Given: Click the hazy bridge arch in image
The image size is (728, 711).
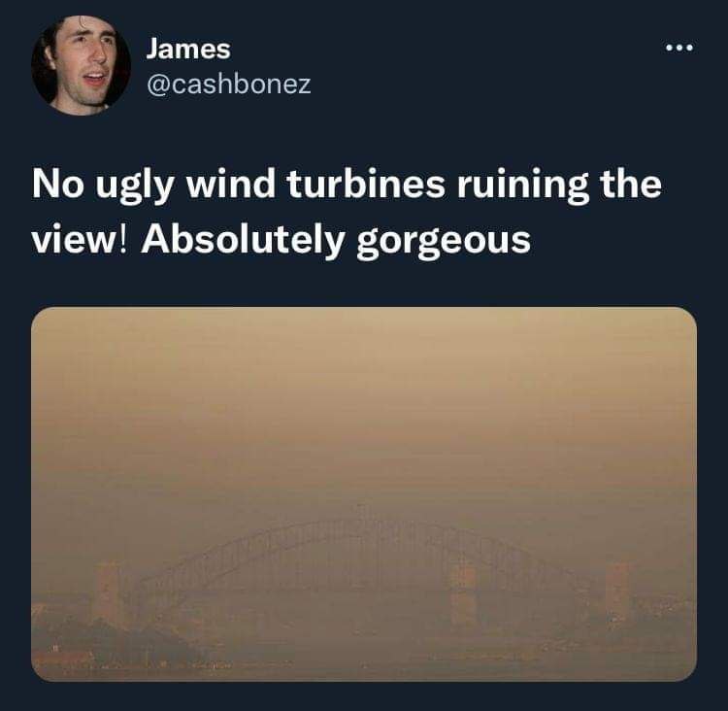Looking at the screenshot, I should 367,551.
